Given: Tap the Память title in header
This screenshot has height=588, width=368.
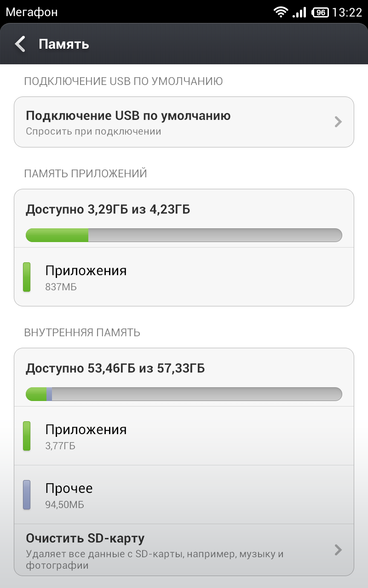Looking at the screenshot, I should click(63, 44).
